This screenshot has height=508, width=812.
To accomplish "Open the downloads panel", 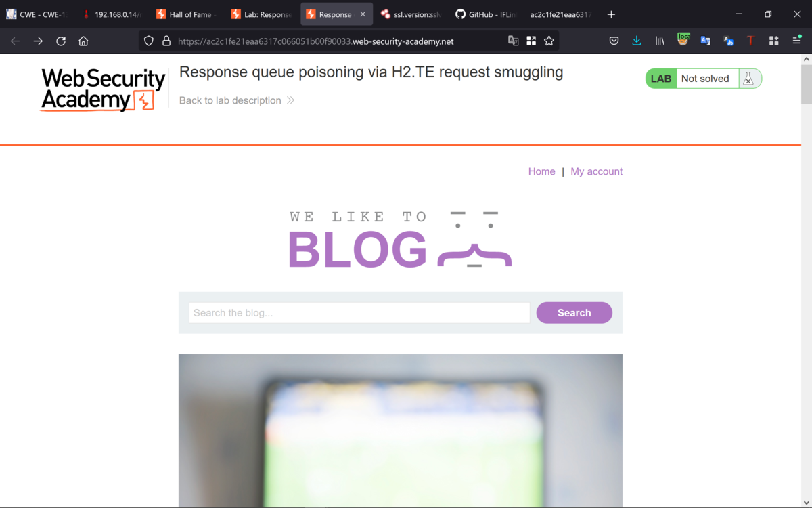I will [637, 41].
